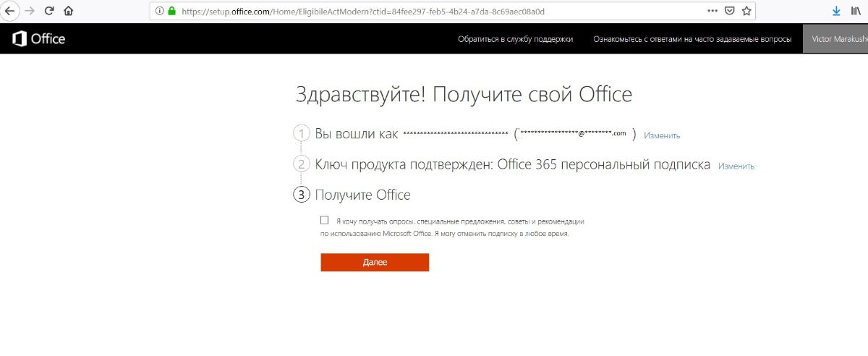The height and width of the screenshot is (356, 868).
Task: Open 'Ознакомьтесь с ответами на часто задаваемые вопросы'
Action: coord(692,39)
